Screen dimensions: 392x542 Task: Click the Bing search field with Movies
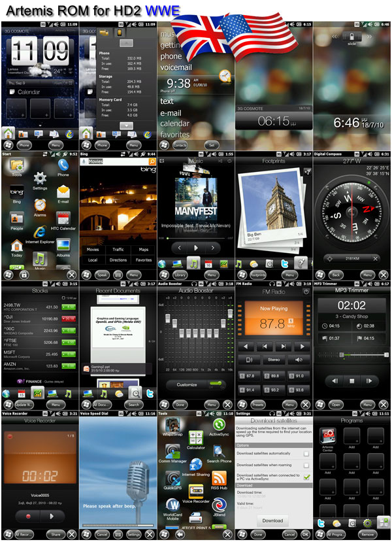(114, 161)
